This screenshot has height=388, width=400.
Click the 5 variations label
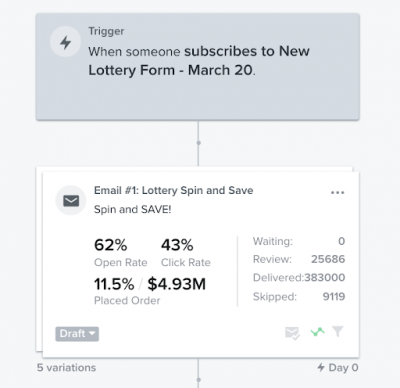coord(66,368)
